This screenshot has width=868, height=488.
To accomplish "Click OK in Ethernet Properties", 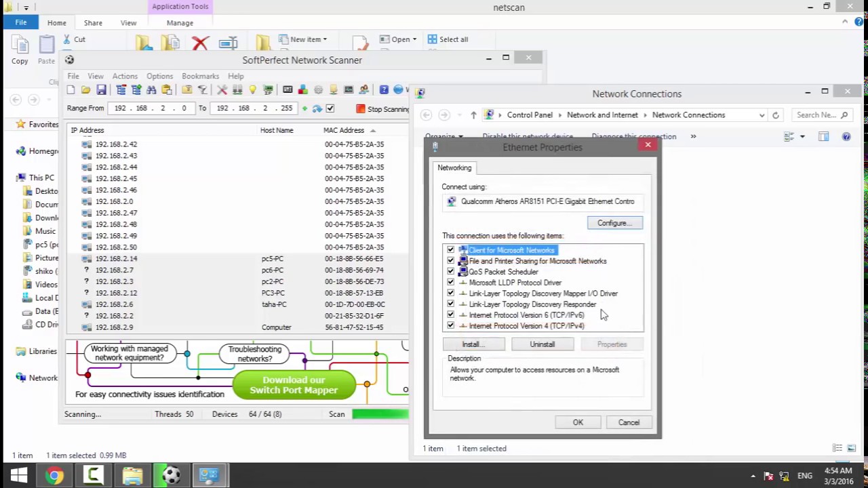I will (578, 422).
